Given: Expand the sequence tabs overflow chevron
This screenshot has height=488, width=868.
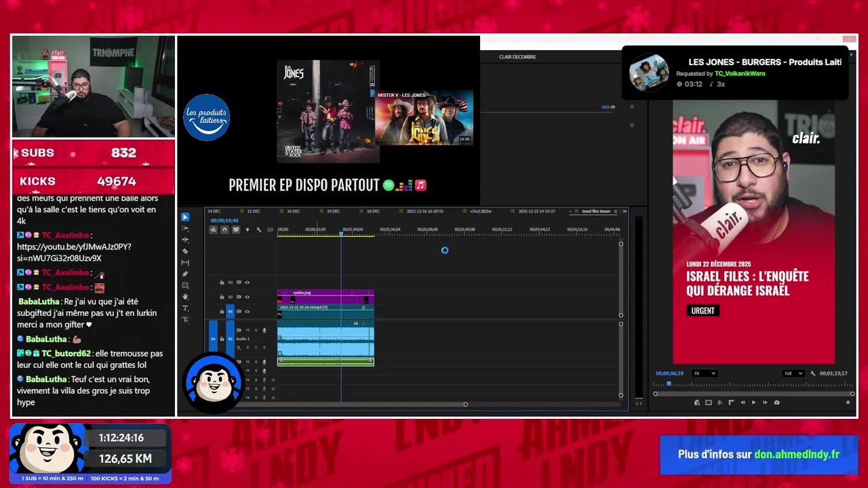Looking at the screenshot, I should (x=625, y=211).
